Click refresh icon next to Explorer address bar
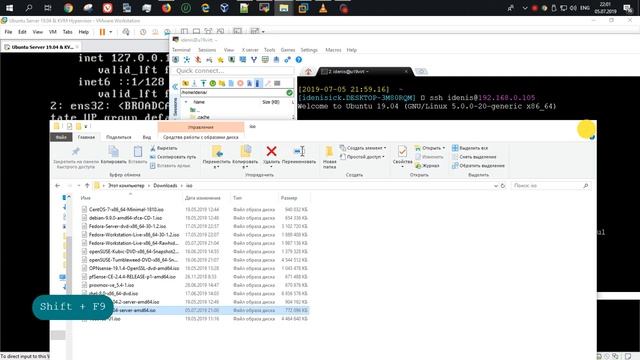 click(x=503, y=186)
